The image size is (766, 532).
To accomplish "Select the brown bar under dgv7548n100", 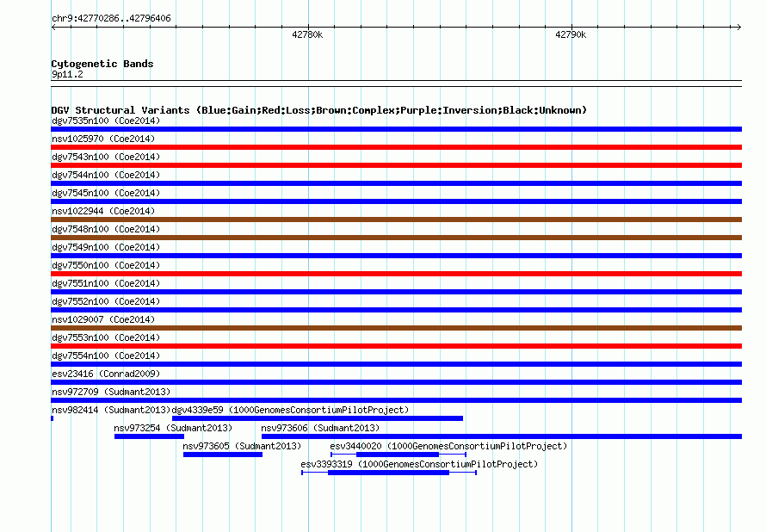I will pos(396,238).
